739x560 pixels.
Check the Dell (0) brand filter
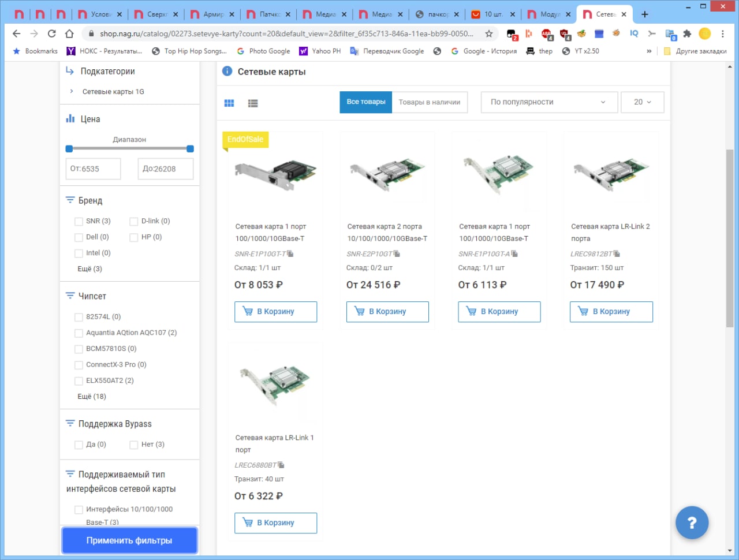click(x=79, y=237)
